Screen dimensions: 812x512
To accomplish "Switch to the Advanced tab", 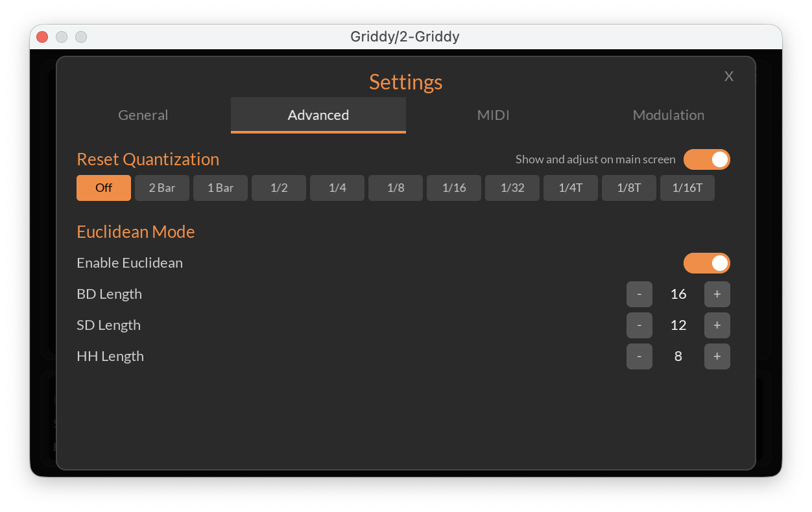I will [x=318, y=115].
